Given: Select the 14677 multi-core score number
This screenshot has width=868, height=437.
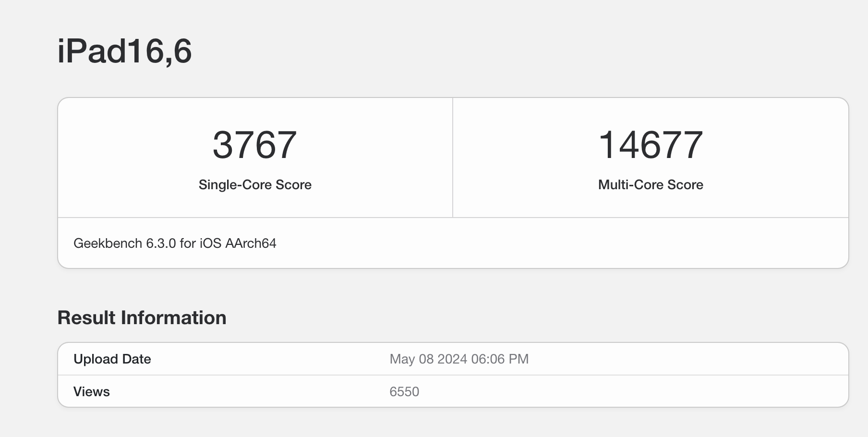Looking at the screenshot, I should (651, 145).
